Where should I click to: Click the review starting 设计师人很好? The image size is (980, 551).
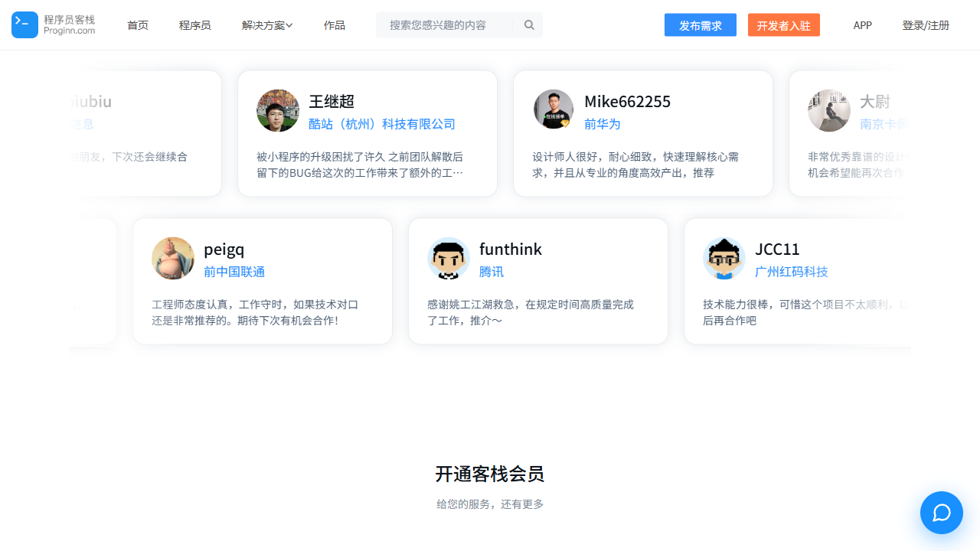tap(635, 165)
